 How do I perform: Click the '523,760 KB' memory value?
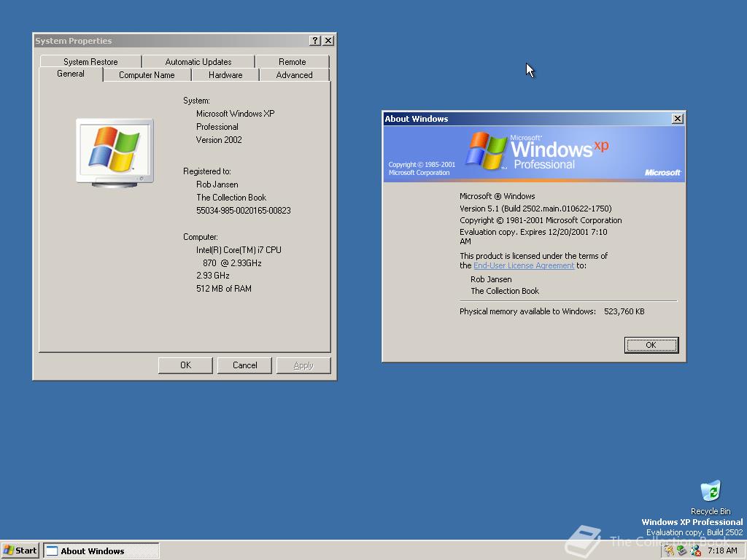[624, 311]
